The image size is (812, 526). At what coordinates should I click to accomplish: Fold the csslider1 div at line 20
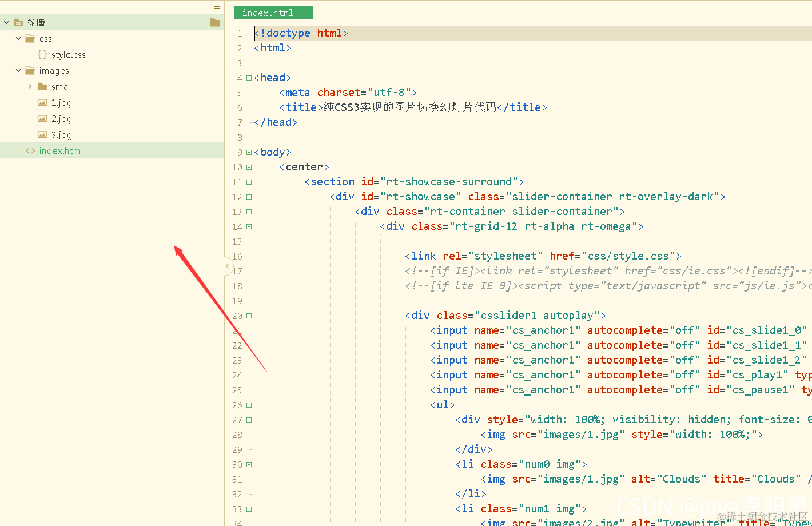tap(249, 316)
